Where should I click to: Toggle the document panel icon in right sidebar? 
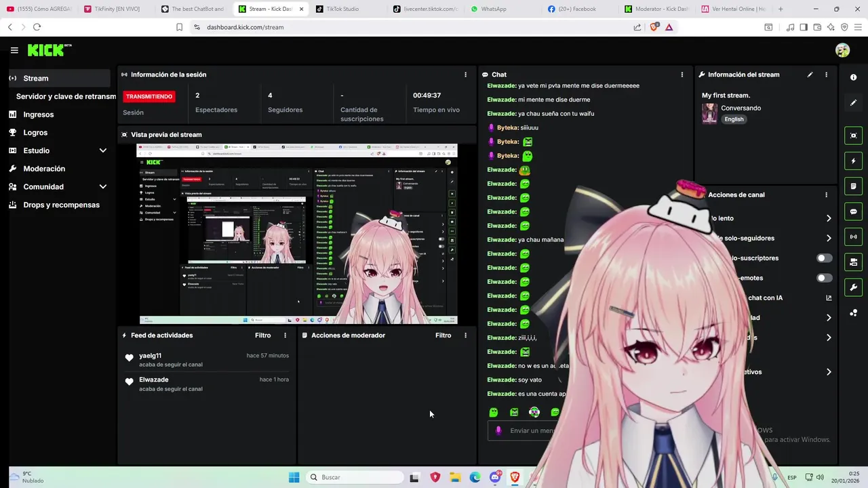click(853, 186)
